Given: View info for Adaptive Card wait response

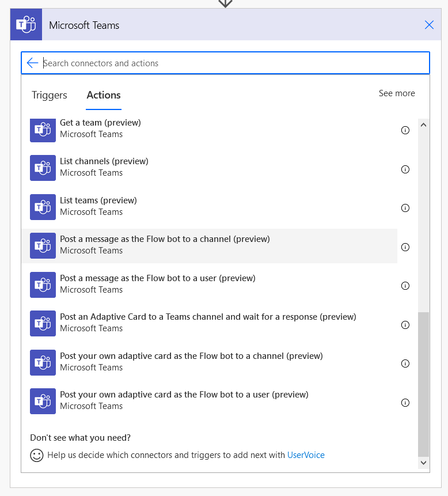Looking at the screenshot, I should 405,325.
